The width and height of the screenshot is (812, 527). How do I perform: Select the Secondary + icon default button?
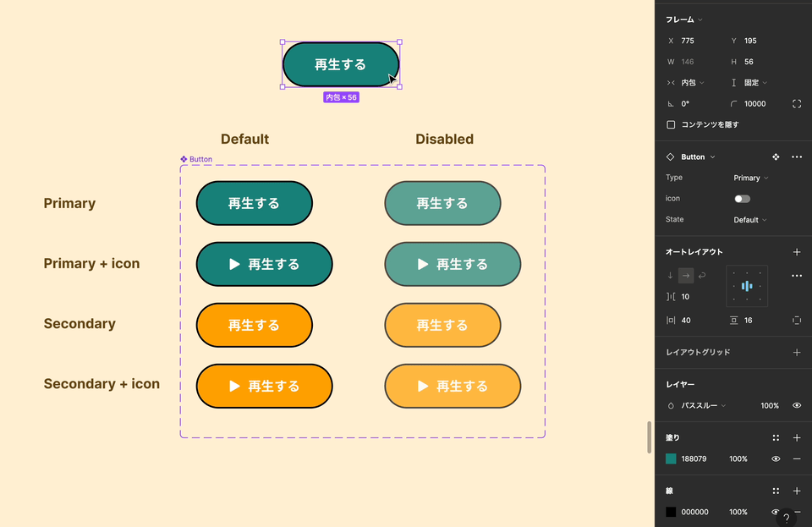coord(264,387)
